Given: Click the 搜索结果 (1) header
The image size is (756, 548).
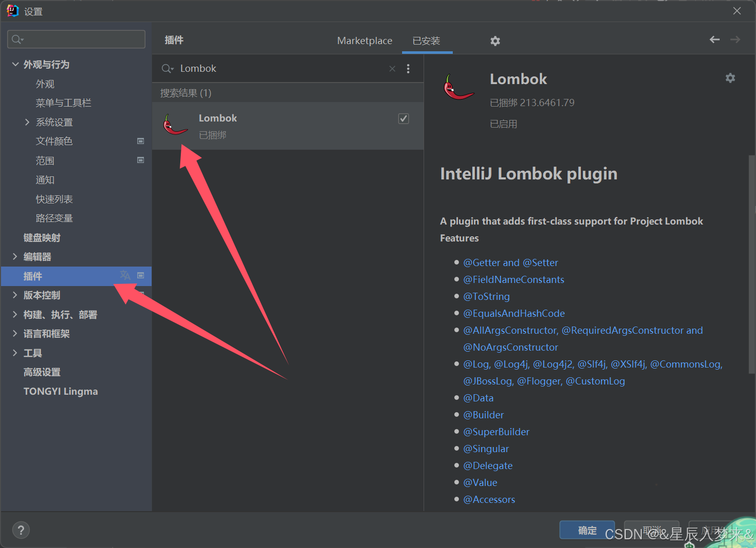Looking at the screenshot, I should (185, 93).
